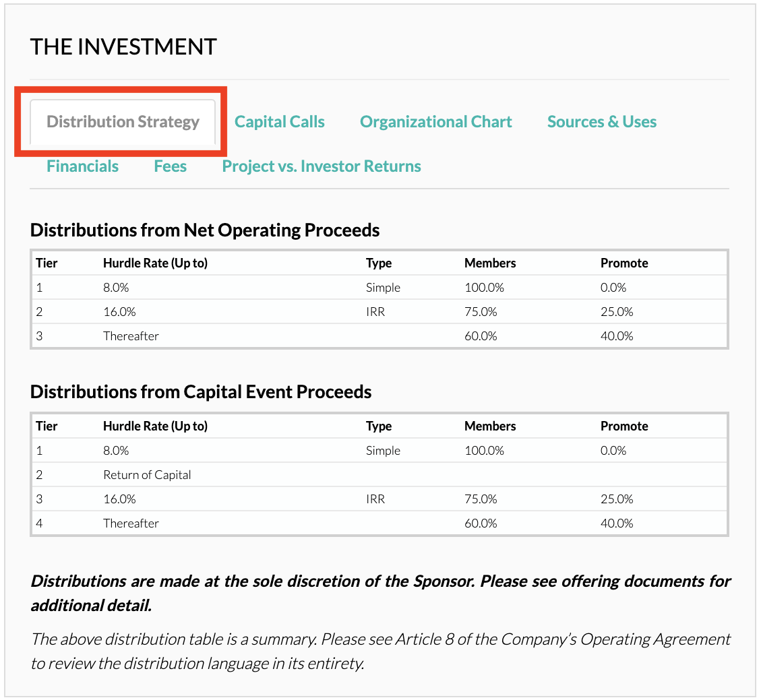This screenshot has height=700, width=759.
Task: Select the 60.0% Members value in Capital Event table
Action: pos(481,523)
